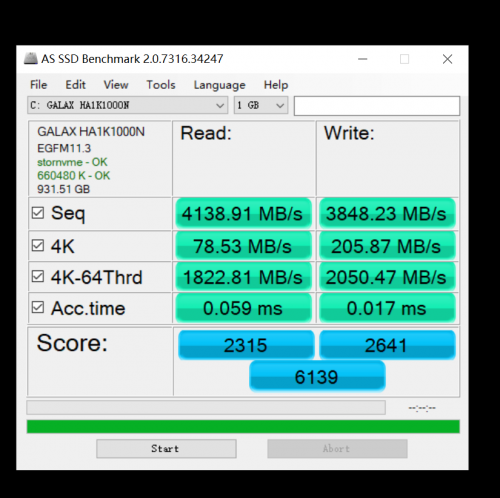This screenshot has width=500, height=498.
Task: Toggle the 4K-64Thrd test checkbox
Action: click(x=38, y=276)
